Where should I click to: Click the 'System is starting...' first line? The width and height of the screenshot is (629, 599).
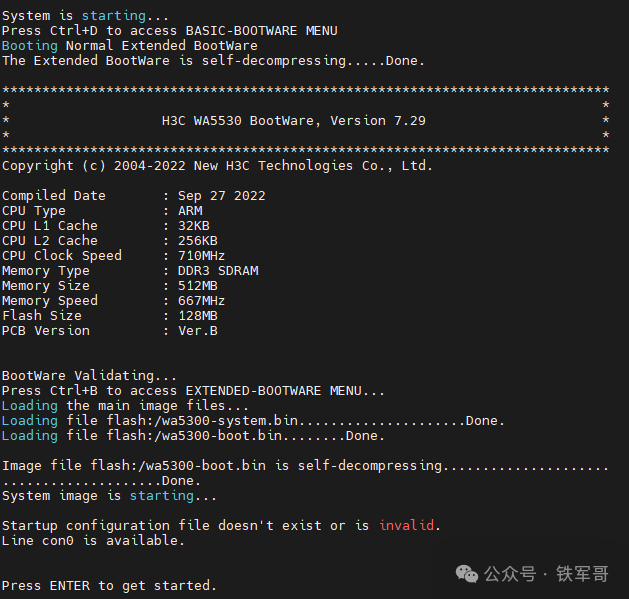[85, 15]
